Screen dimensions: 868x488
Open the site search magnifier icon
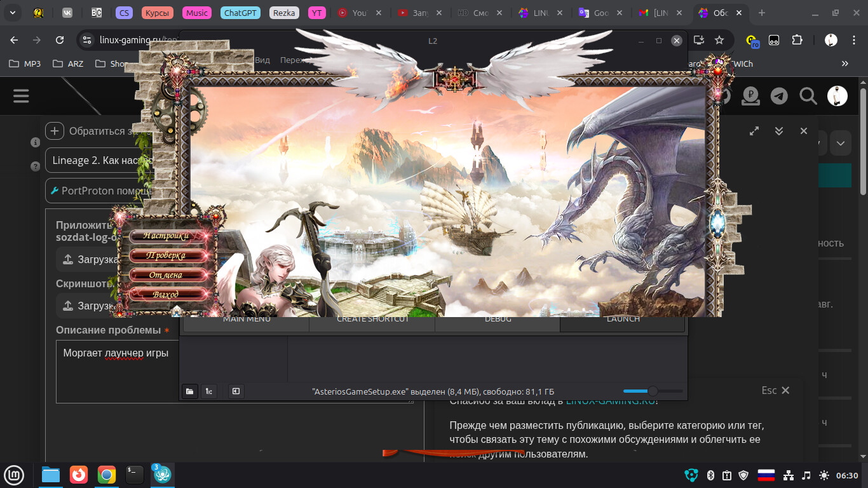(x=808, y=96)
